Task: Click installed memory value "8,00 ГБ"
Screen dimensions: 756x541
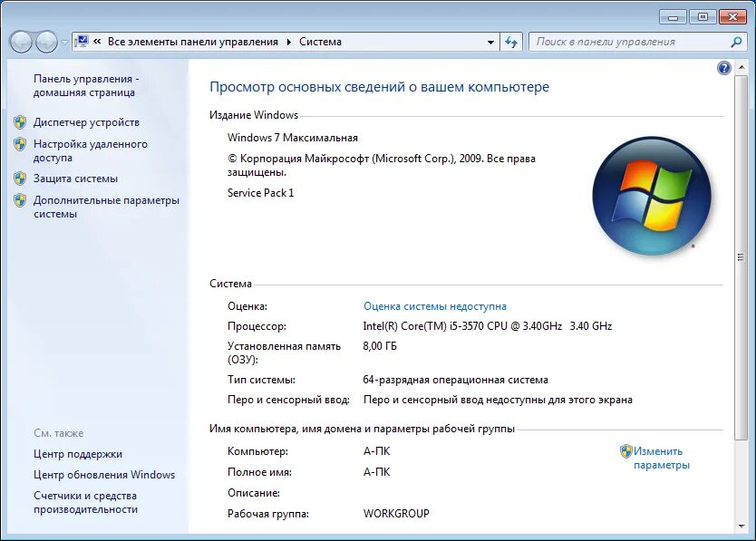Action: pyautogui.click(x=380, y=346)
